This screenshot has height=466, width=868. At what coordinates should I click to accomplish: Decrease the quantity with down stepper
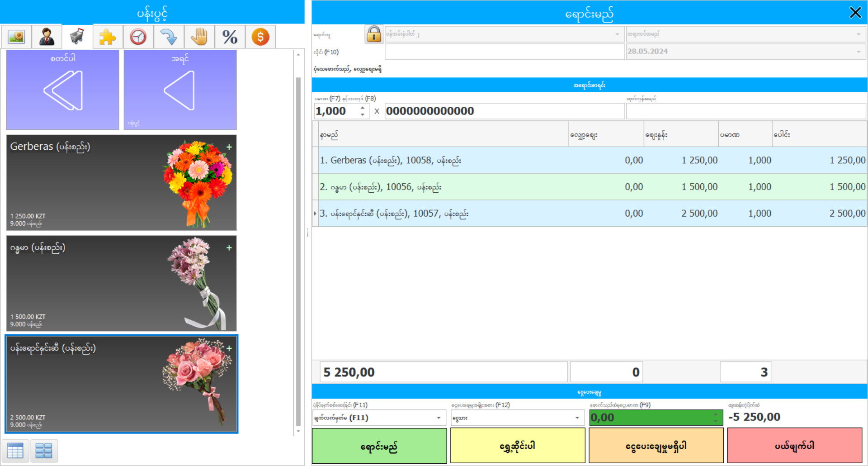362,114
